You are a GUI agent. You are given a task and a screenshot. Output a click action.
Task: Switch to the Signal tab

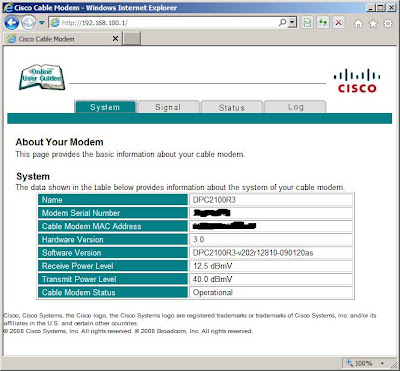click(x=168, y=107)
